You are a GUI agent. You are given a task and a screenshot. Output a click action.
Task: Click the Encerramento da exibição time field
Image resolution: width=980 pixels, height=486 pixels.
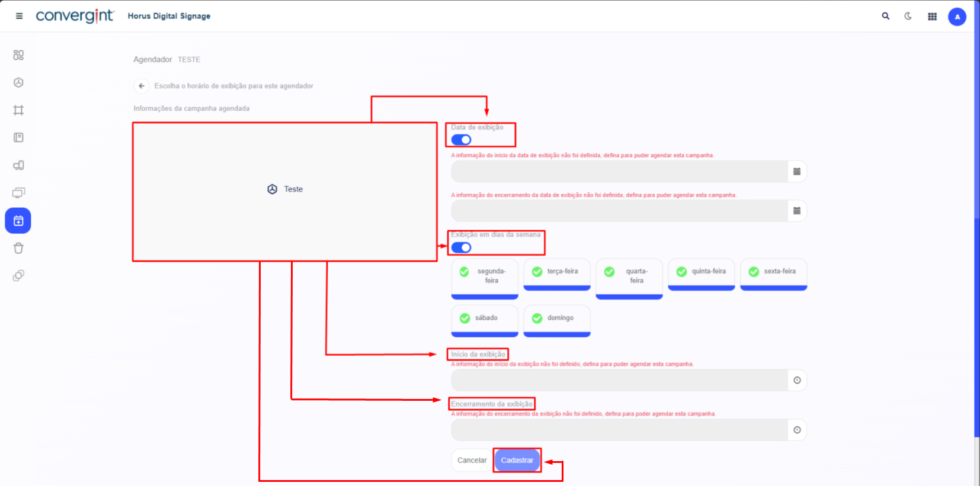pyautogui.click(x=619, y=430)
